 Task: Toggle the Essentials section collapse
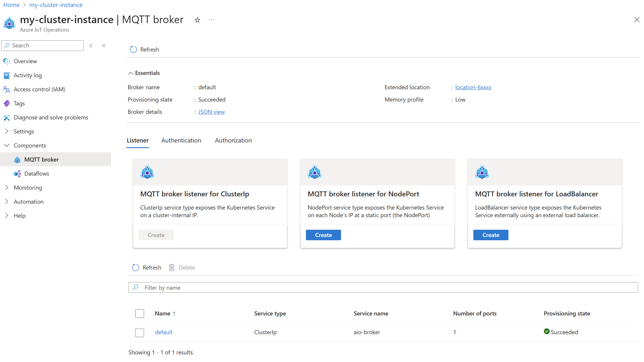tap(131, 73)
